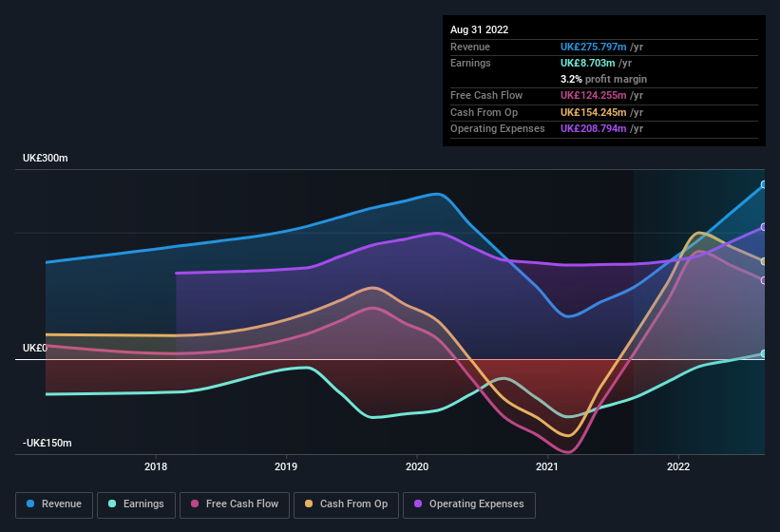Click the teal Earnings legend dot
780x532 pixels.
point(112,503)
